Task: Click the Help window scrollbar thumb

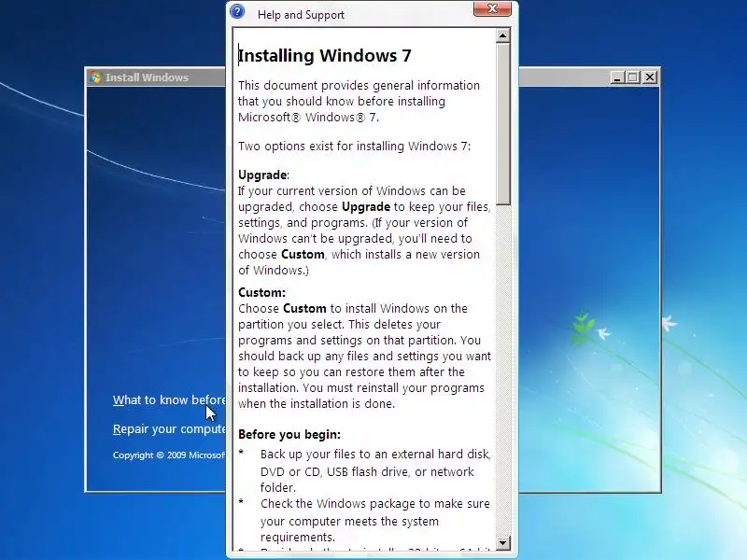Action: [x=502, y=124]
